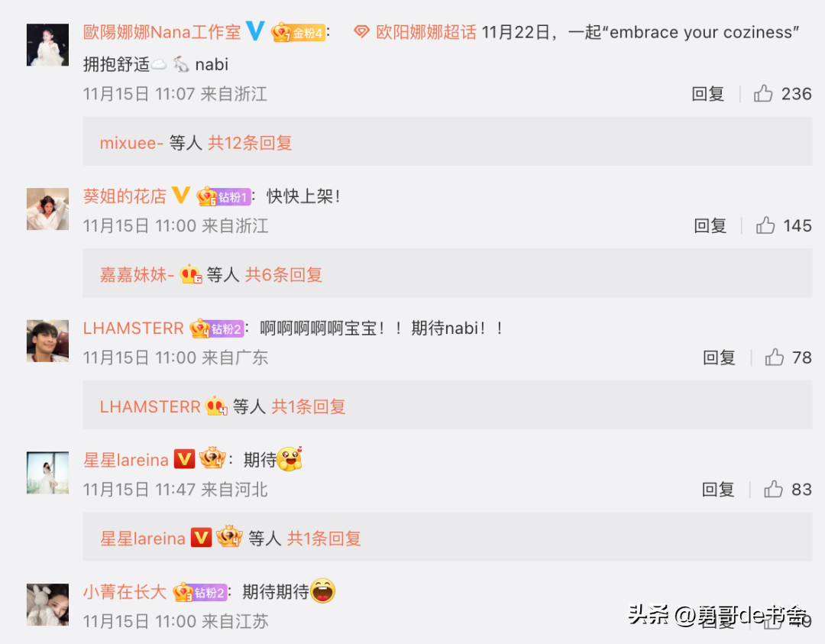Click the 金粉4 badge icon
825x644 pixels.
pyautogui.click(x=299, y=33)
